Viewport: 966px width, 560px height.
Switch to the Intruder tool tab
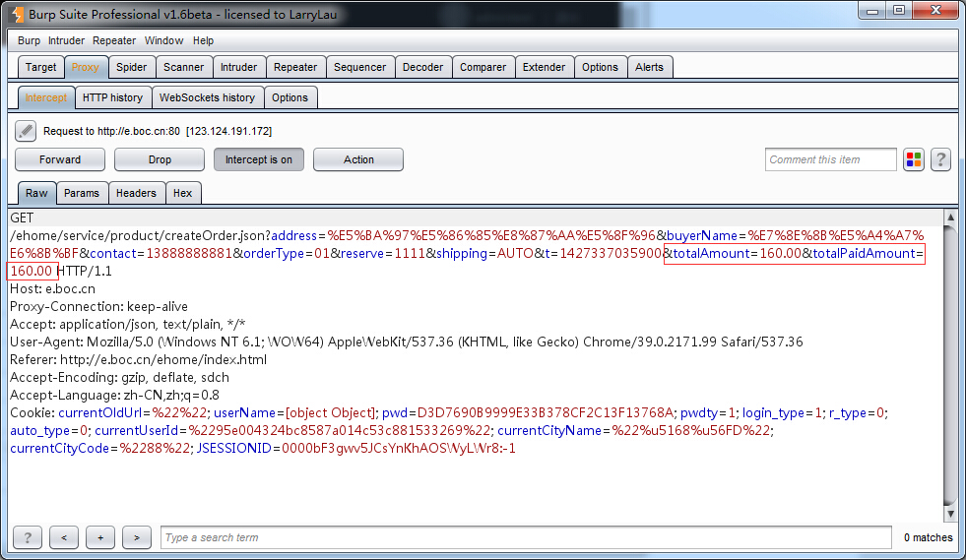pyautogui.click(x=239, y=67)
